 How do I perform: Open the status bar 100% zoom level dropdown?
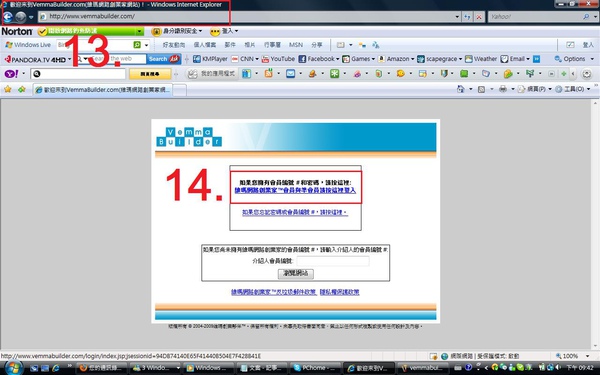pyautogui.click(x=588, y=356)
